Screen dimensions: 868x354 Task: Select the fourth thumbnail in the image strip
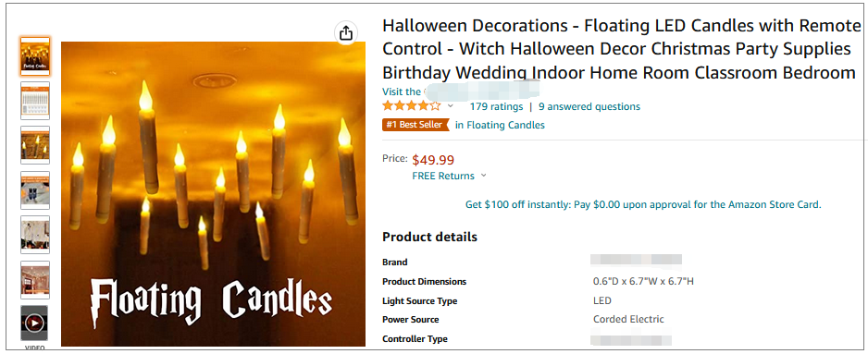[35, 189]
